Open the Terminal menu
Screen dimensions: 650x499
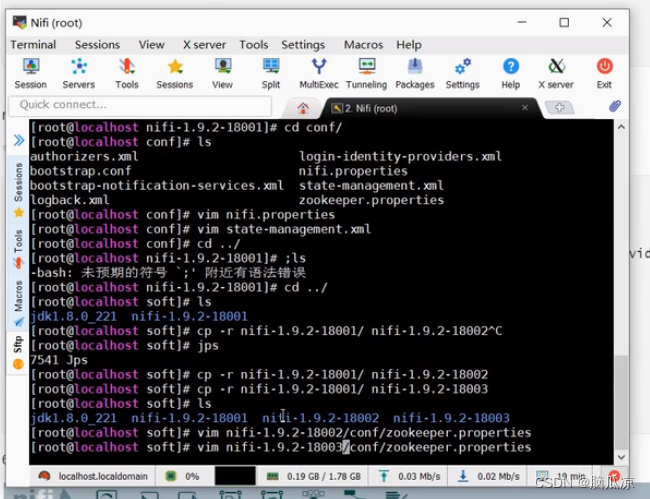pyautogui.click(x=33, y=45)
